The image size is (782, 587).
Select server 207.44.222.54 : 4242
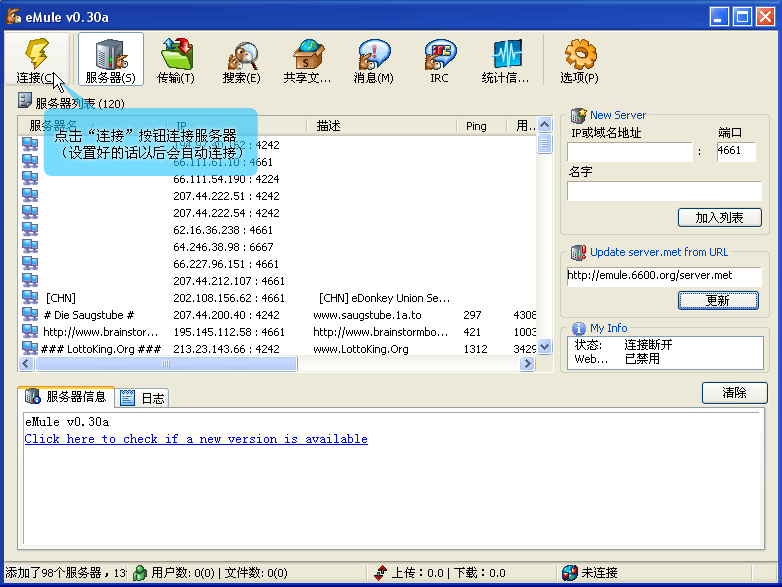coord(226,213)
